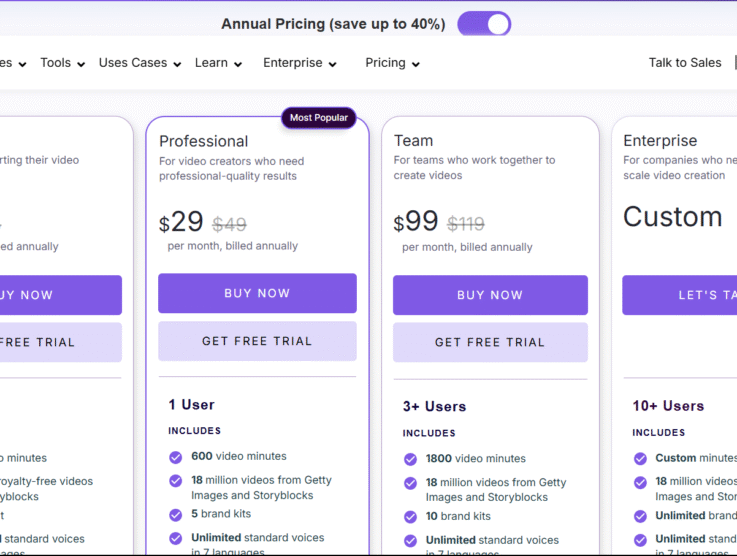
Task: Click checkmark beside 5 brand kits
Action: click(176, 515)
